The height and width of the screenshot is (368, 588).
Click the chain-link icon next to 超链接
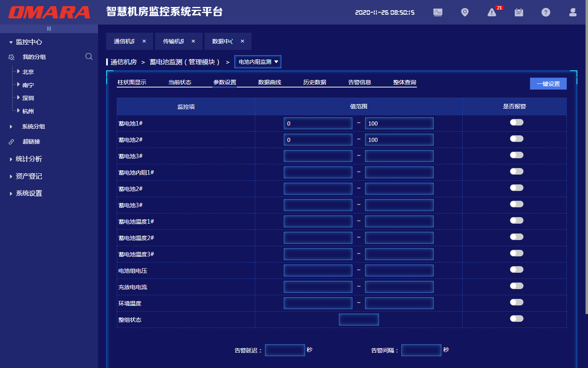[x=11, y=142]
